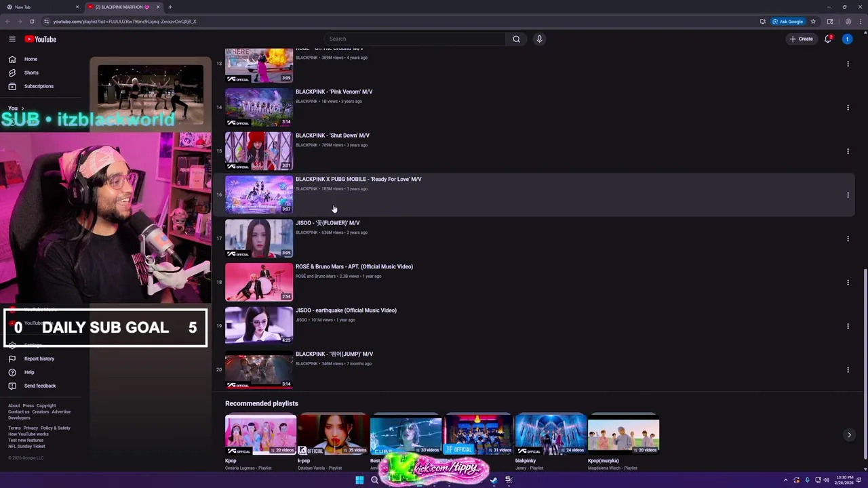Viewport: 868px width, 488px height.
Task: Open the 'blakpinky' playlist thumbnail
Action: coord(551,434)
